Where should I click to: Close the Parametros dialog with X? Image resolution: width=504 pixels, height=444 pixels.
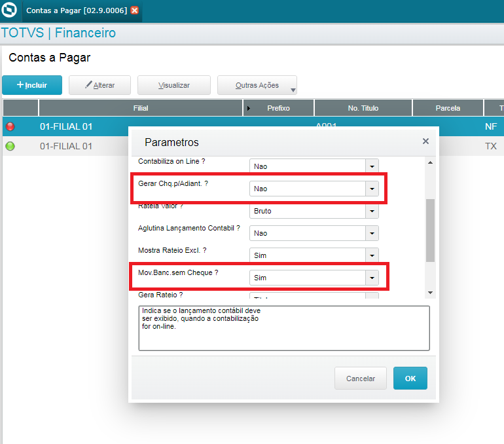[x=425, y=141]
